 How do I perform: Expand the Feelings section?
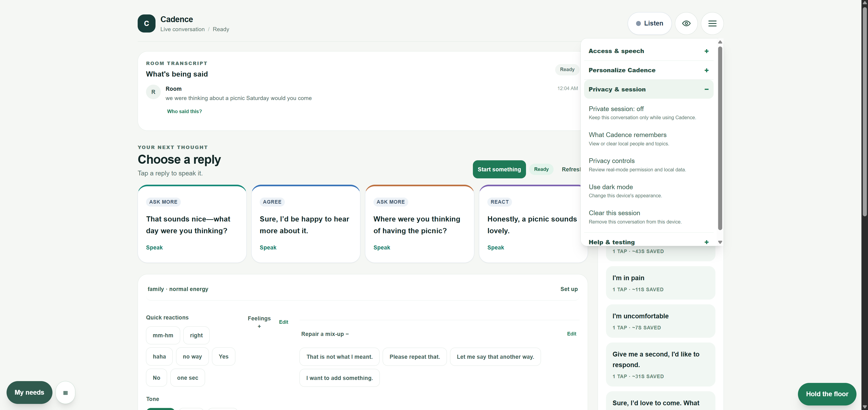coord(259,322)
